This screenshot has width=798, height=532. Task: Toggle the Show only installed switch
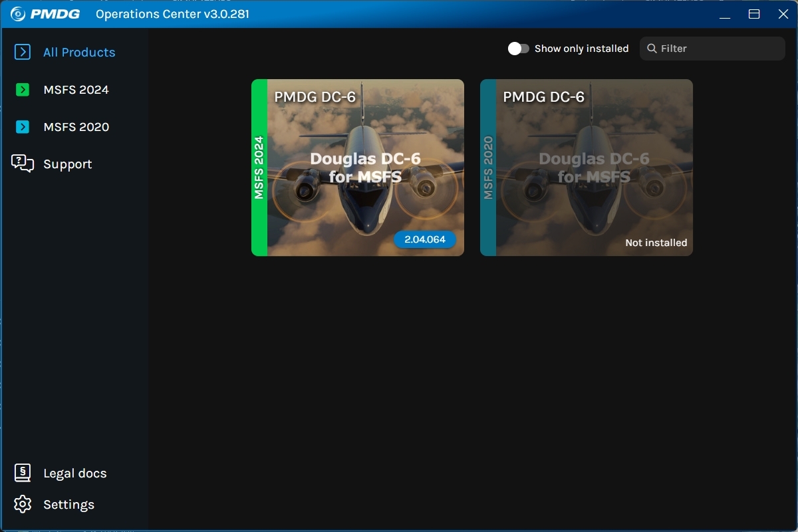[x=519, y=49]
